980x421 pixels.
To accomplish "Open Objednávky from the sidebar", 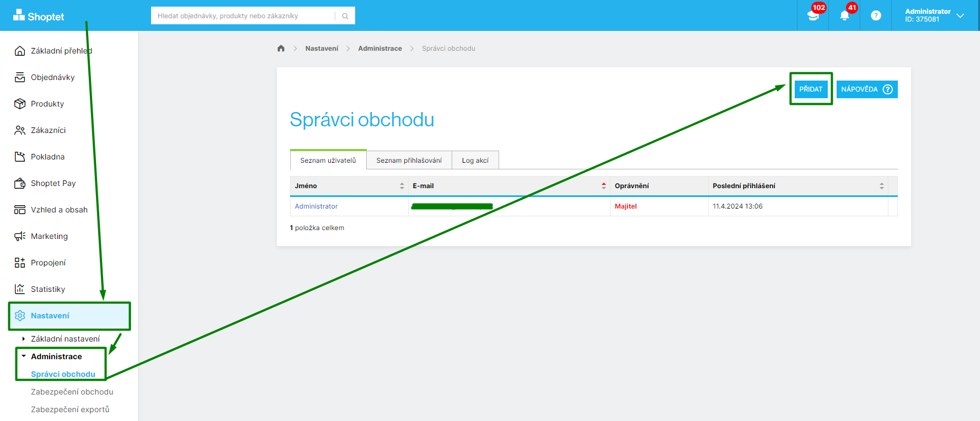I will (x=52, y=77).
